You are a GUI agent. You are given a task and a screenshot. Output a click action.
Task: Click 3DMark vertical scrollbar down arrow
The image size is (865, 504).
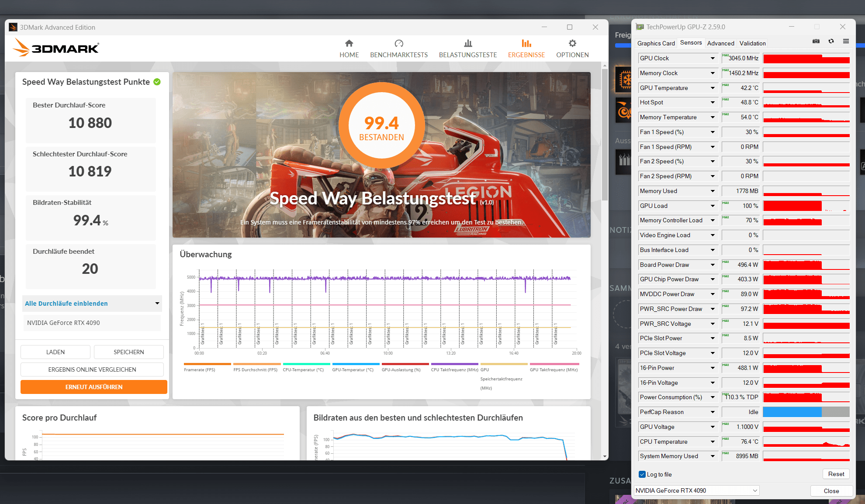(605, 456)
